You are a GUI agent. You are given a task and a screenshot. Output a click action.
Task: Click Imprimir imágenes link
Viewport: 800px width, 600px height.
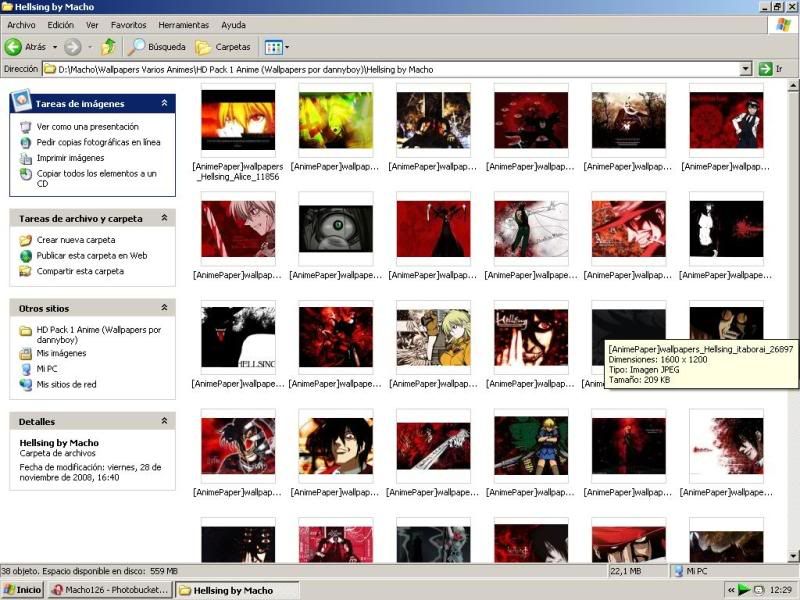[x=70, y=158]
